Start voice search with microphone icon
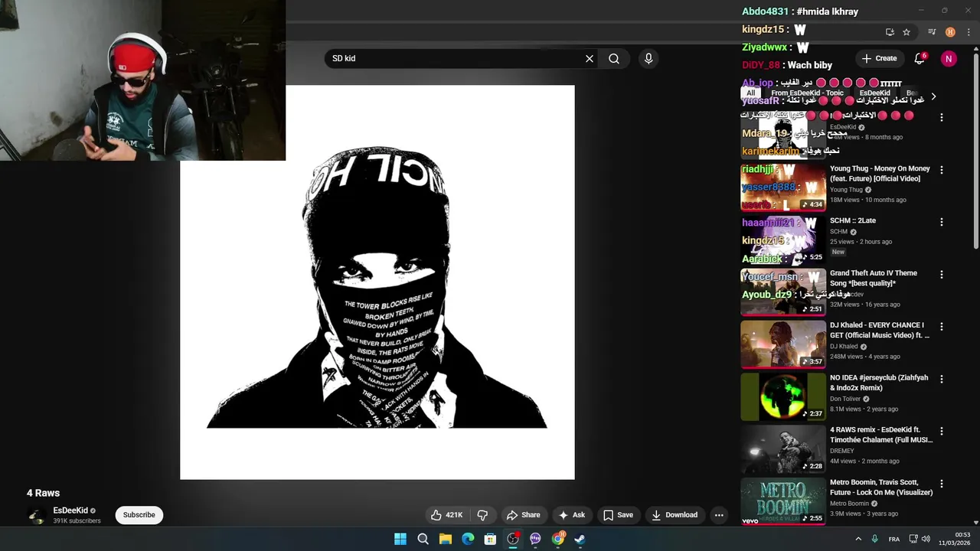Image resolution: width=980 pixels, height=551 pixels. 648,58
